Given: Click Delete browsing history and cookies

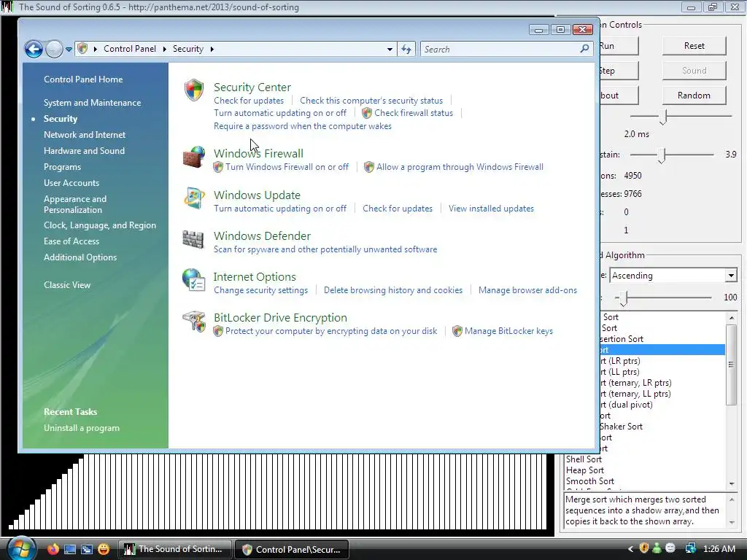Looking at the screenshot, I should click(393, 290).
